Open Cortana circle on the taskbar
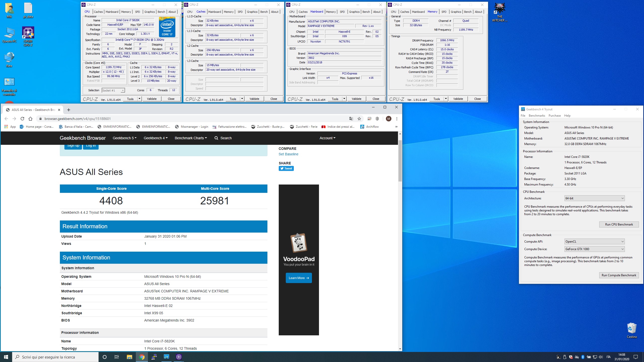 click(x=105, y=357)
